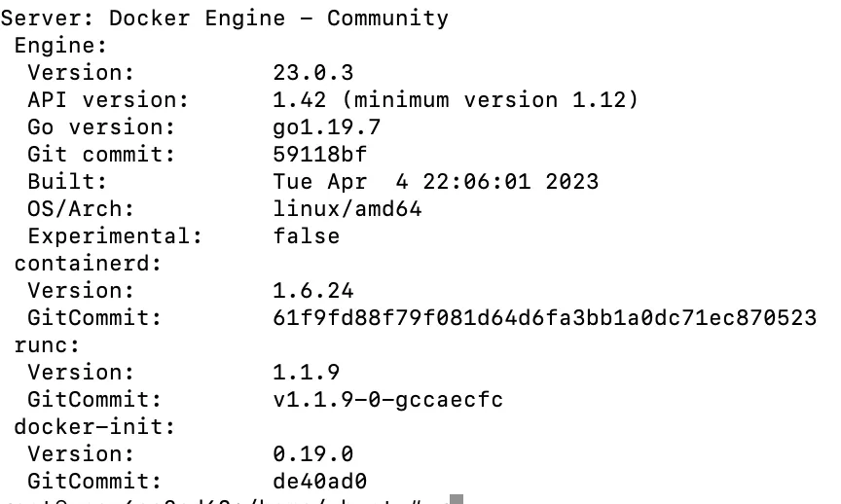Click the Engine version number 23.0.3
Image resolution: width=841 pixels, height=504 pixels.
(313, 72)
